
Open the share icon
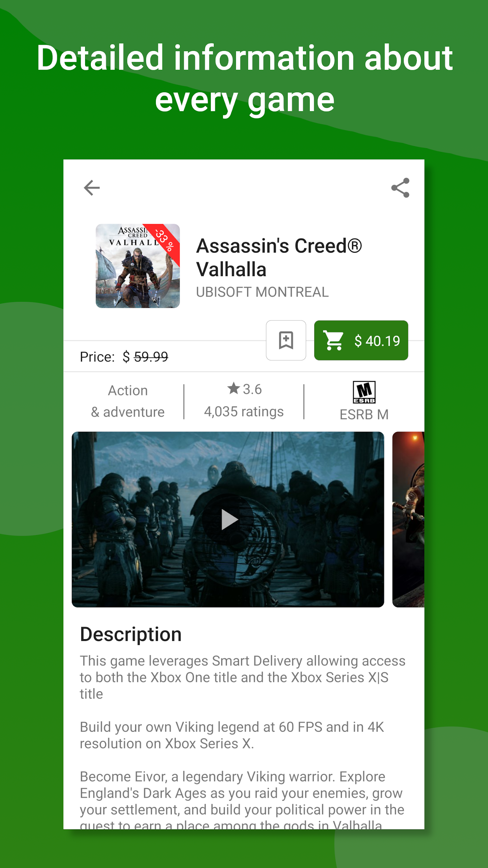pyautogui.click(x=400, y=188)
